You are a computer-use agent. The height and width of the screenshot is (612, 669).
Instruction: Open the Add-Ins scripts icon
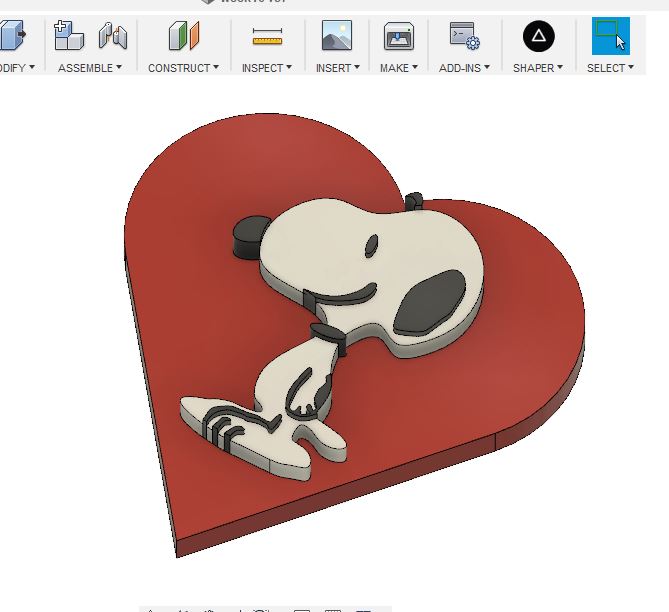pos(465,36)
